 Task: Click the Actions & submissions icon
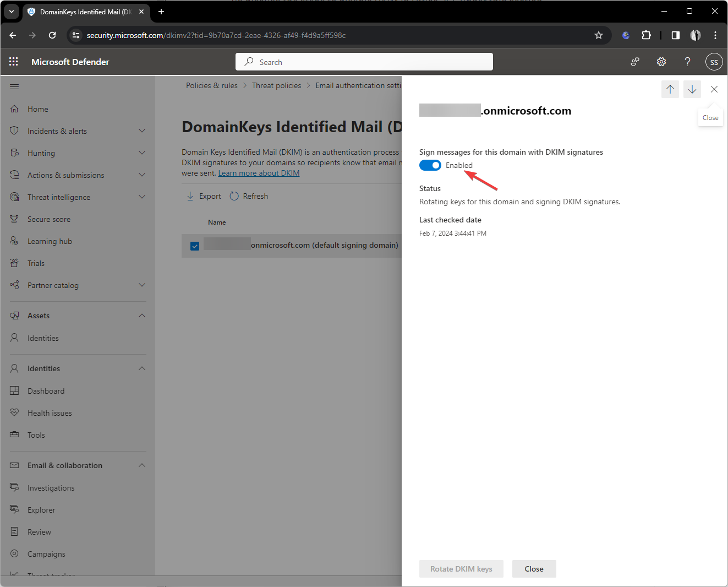tap(15, 175)
